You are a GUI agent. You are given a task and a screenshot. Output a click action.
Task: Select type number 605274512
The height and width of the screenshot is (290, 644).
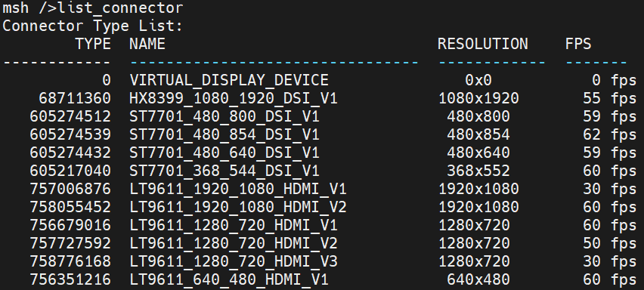click(70, 116)
